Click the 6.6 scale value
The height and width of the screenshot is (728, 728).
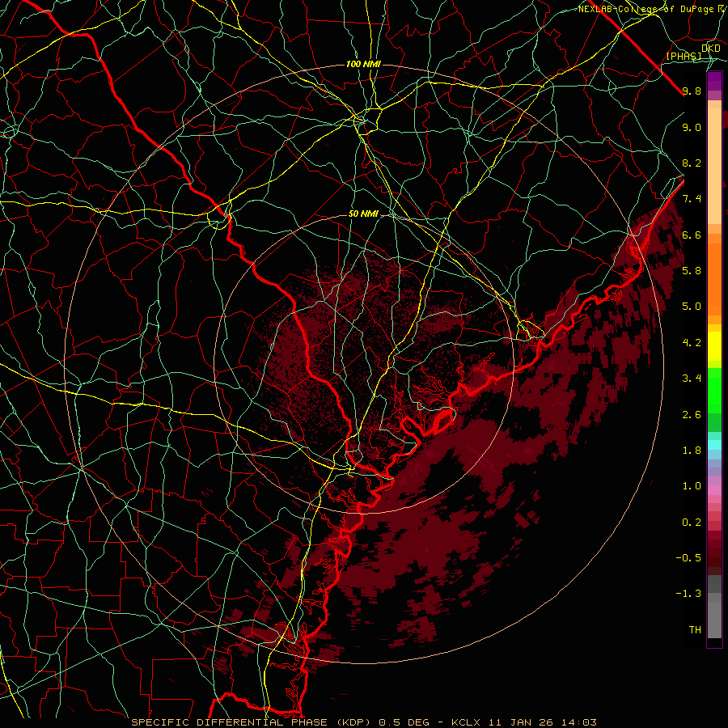[x=692, y=235]
